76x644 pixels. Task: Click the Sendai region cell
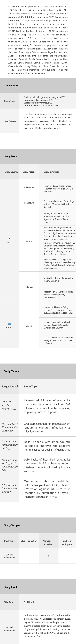29,241
